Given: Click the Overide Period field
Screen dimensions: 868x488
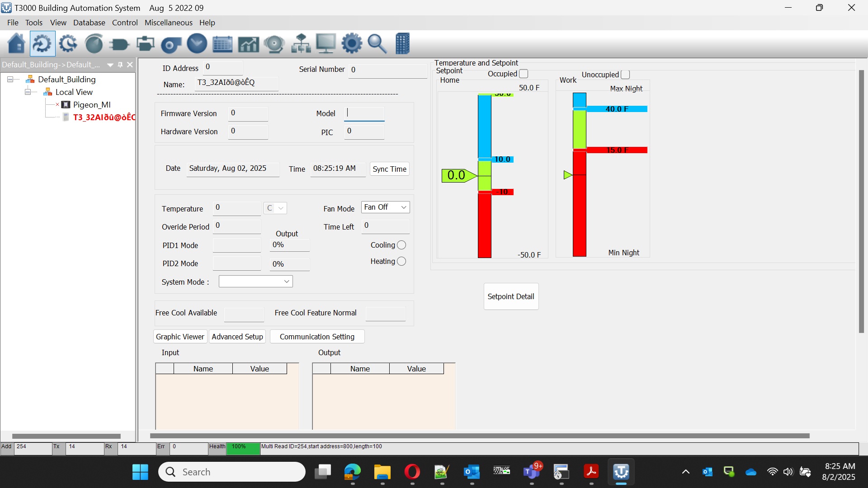Looking at the screenshot, I should coord(237,226).
